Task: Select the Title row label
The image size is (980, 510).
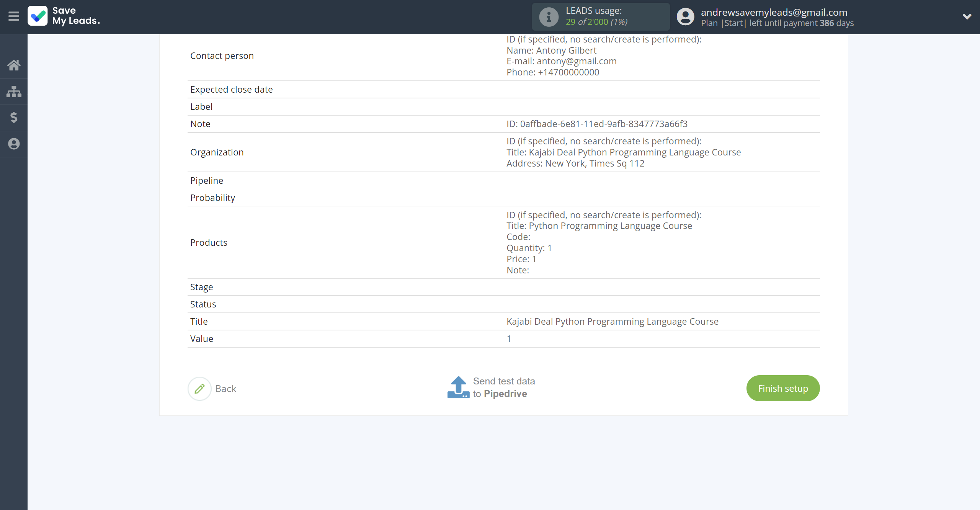Action: [199, 322]
